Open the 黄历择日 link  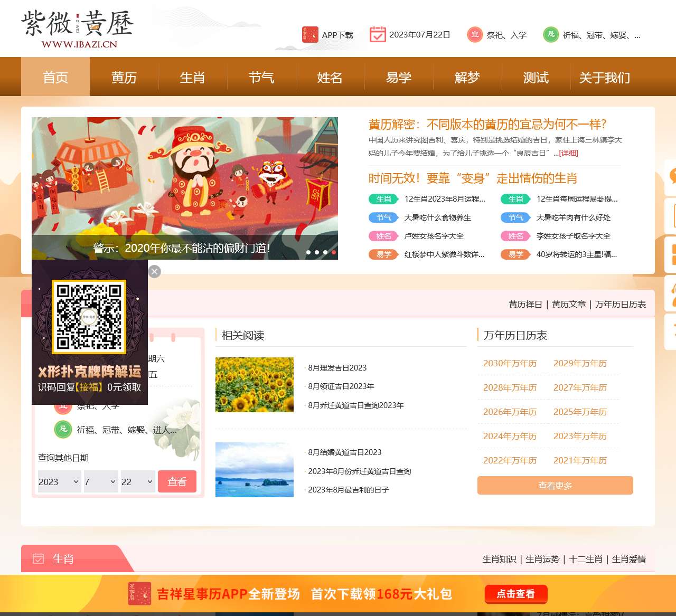[525, 305]
